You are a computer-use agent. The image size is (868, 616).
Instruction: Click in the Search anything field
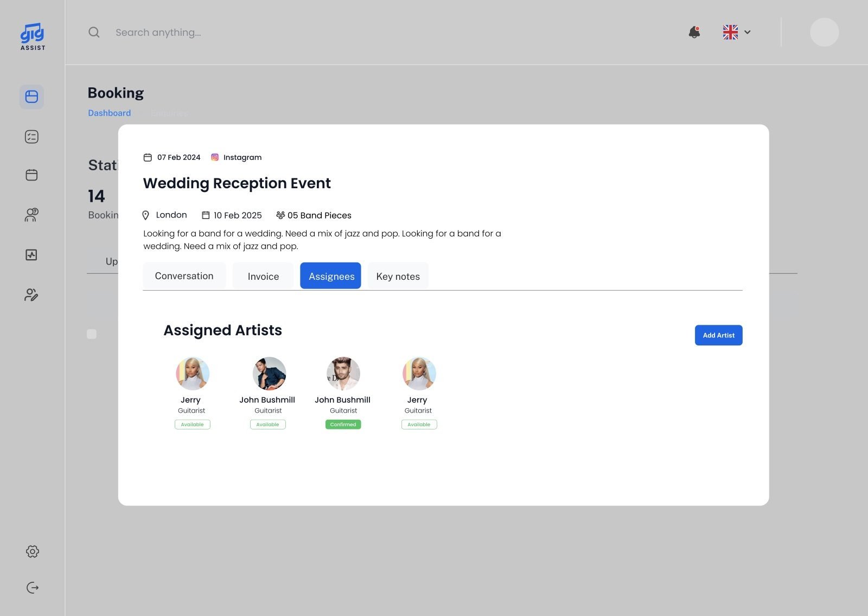pyautogui.click(x=158, y=33)
